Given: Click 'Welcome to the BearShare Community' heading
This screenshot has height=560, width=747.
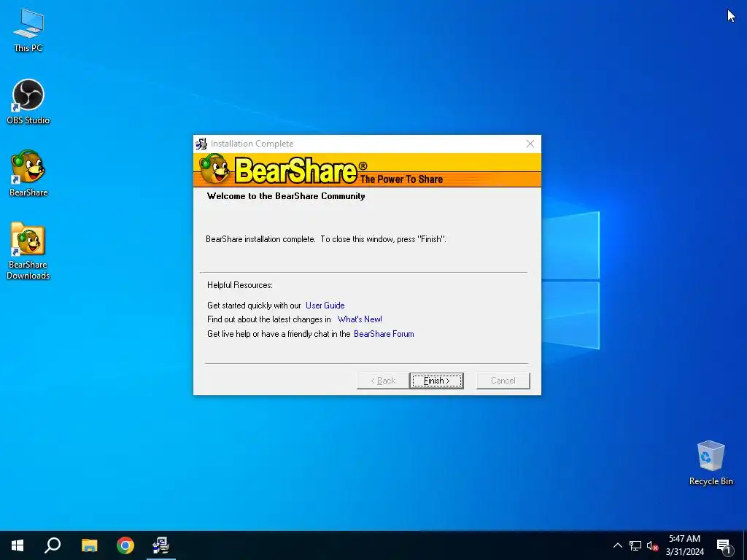Looking at the screenshot, I should point(286,196).
